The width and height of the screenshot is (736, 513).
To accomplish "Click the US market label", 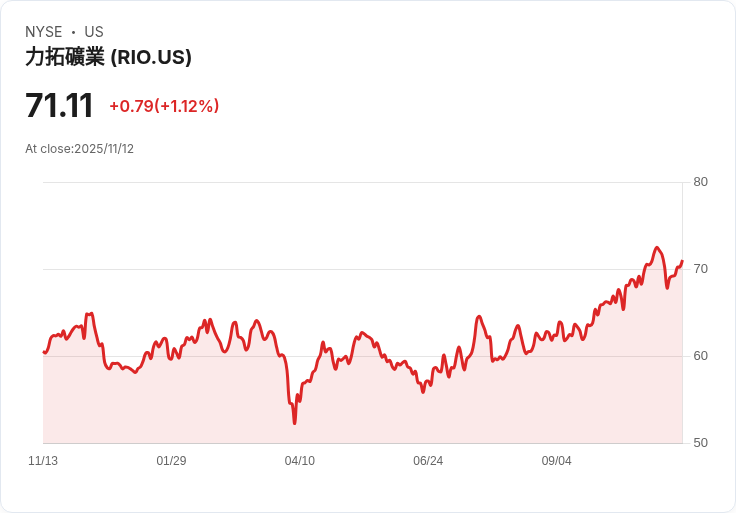I will click(94, 32).
